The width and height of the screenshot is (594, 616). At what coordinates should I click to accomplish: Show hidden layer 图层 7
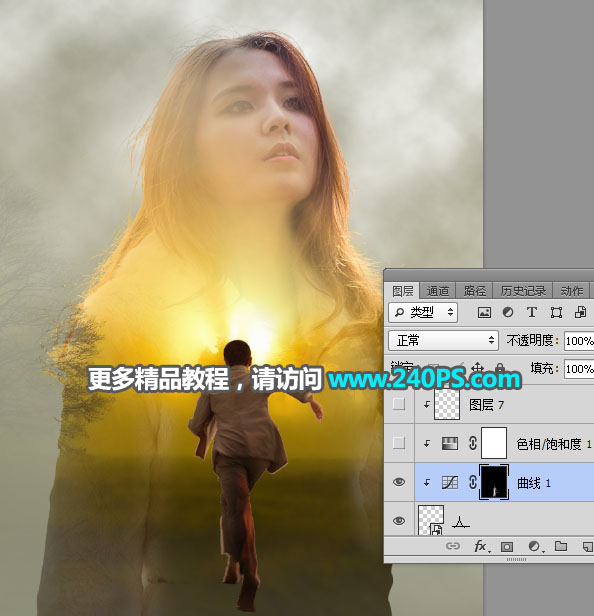[x=399, y=404]
